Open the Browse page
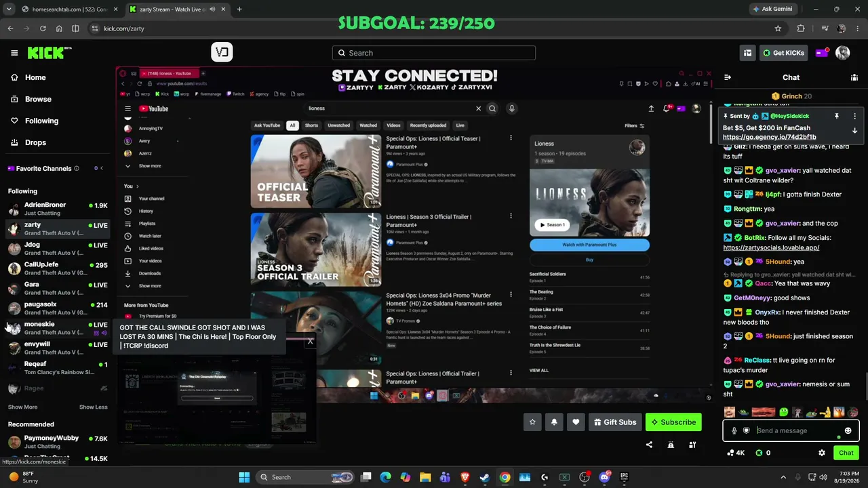 pyautogui.click(x=38, y=99)
